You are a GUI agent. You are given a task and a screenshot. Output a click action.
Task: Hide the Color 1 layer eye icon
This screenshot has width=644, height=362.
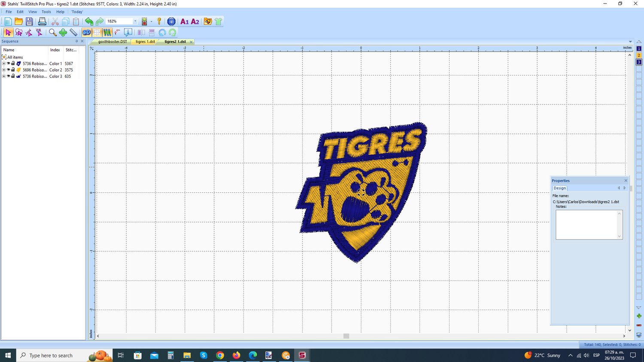click(8, 63)
